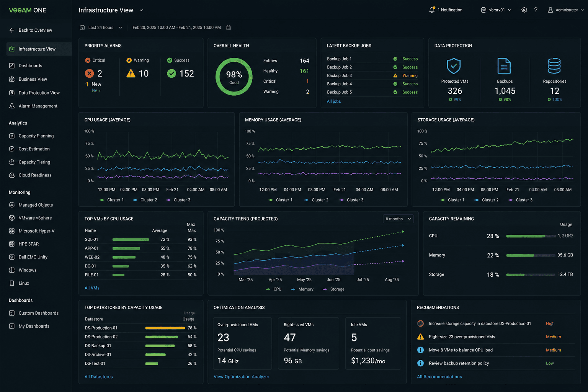Open the 6 months range dropdown
The image size is (588, 392).
[x=399, y=219]
